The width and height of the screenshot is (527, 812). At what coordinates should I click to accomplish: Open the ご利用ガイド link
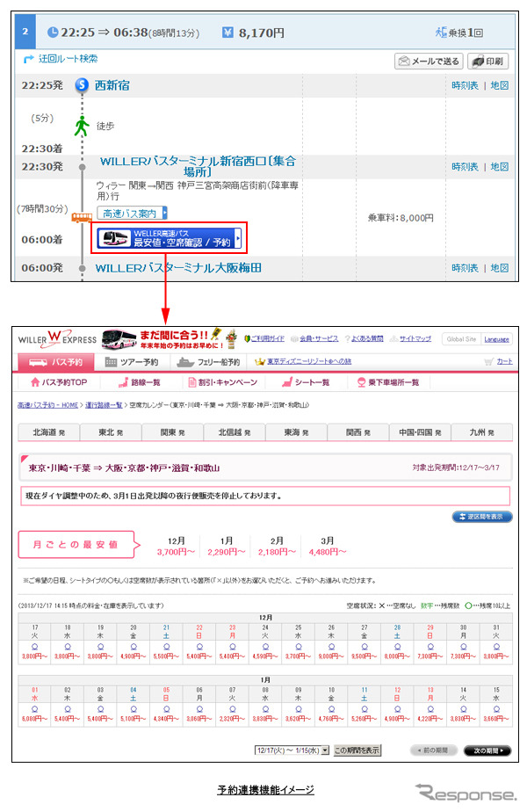tap(264, 338)
